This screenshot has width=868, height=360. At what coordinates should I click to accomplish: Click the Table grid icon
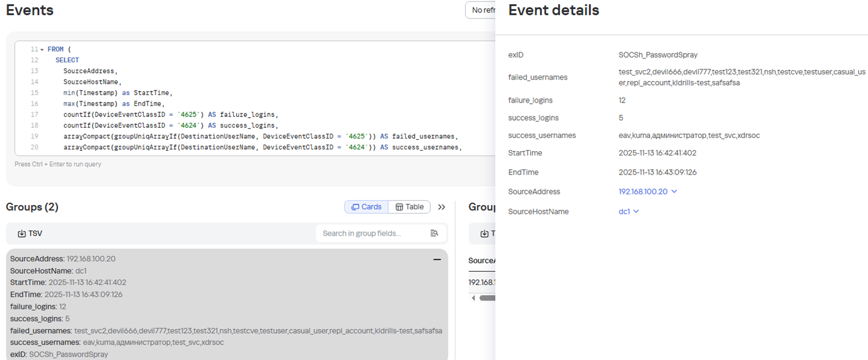coord(399,207)
